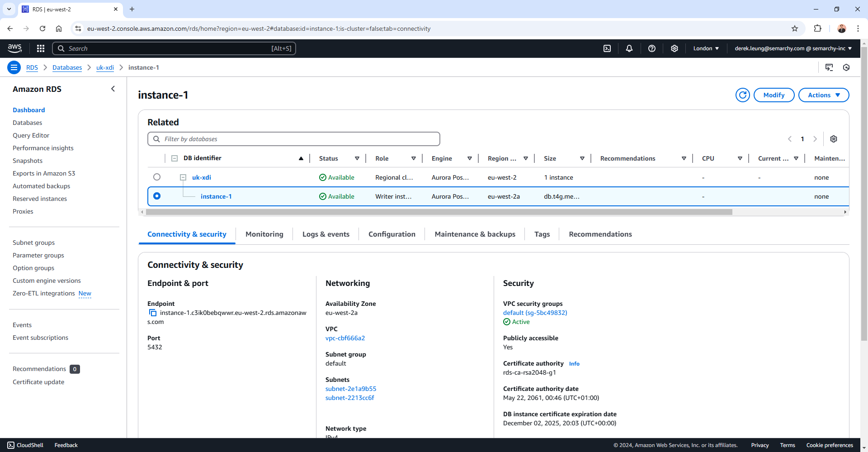Switch to the Logs & events tab
Screen dimensions: 868x452
pyautogui.click(x=326, y=234)
